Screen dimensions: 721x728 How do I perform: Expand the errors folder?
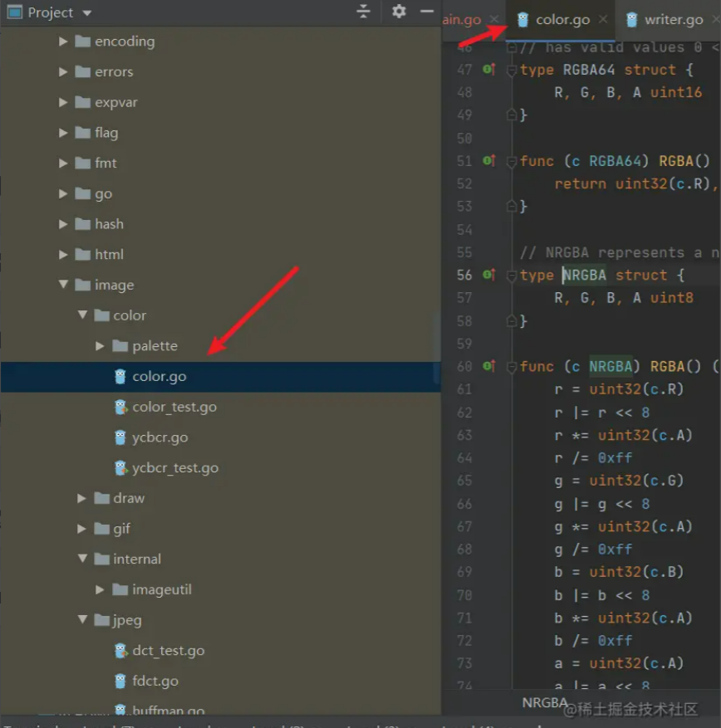(63, 72)
